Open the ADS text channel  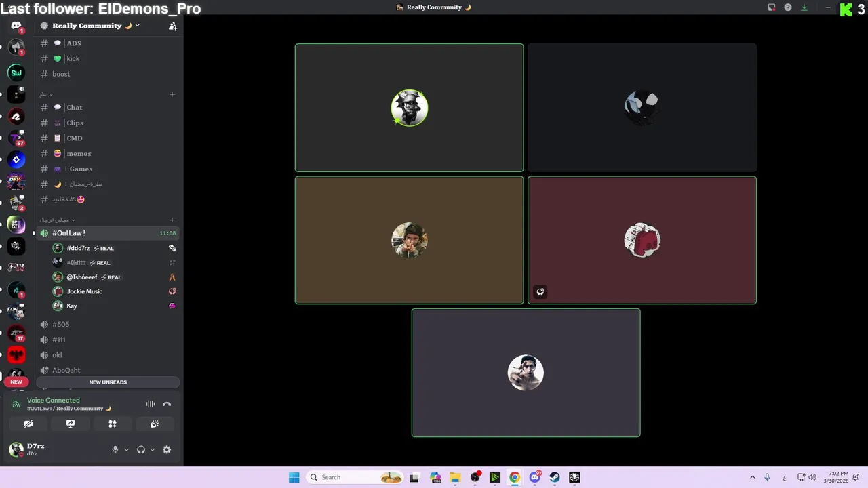click(x=108, y=43)
